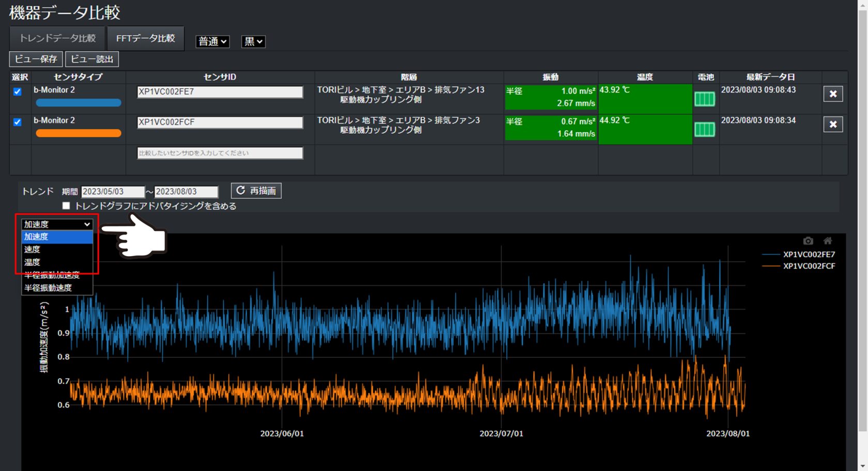
Task: Remove sensor XP1VC002FE7 with its X button
Action: 833,94
